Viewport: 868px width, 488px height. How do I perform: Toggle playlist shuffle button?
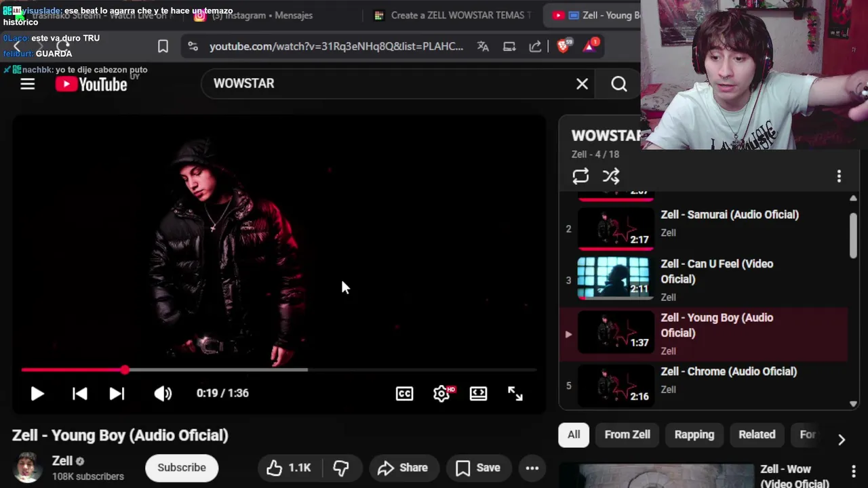611,176
